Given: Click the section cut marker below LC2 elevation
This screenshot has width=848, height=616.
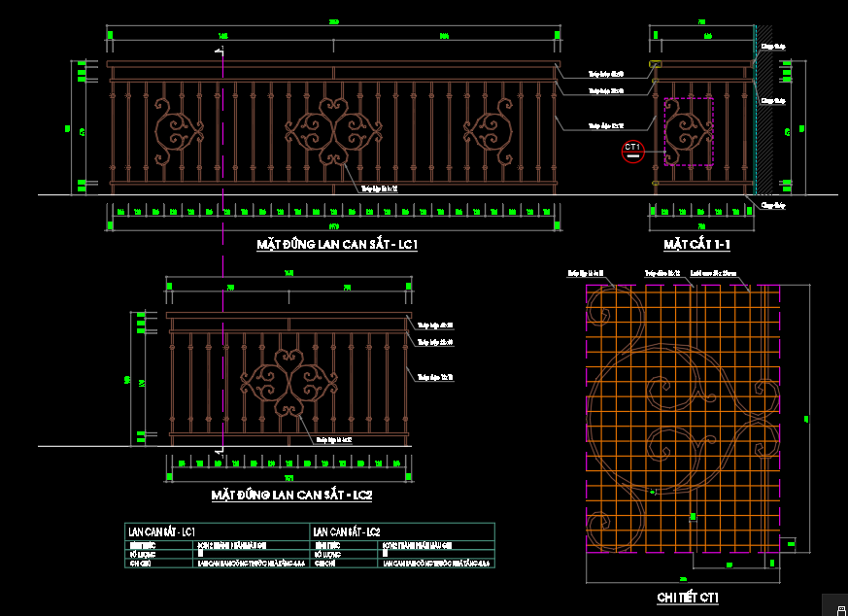Looking at the screenshot, I should point(220,451).
